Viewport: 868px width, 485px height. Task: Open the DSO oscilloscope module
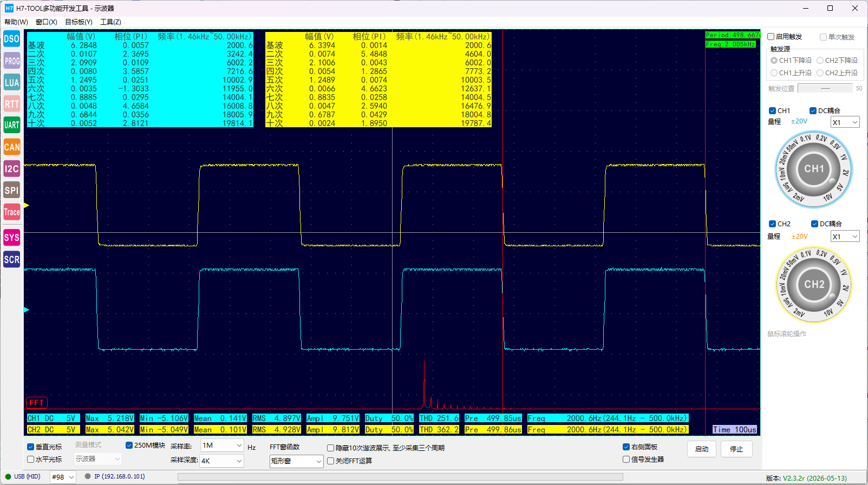(11, 39)
